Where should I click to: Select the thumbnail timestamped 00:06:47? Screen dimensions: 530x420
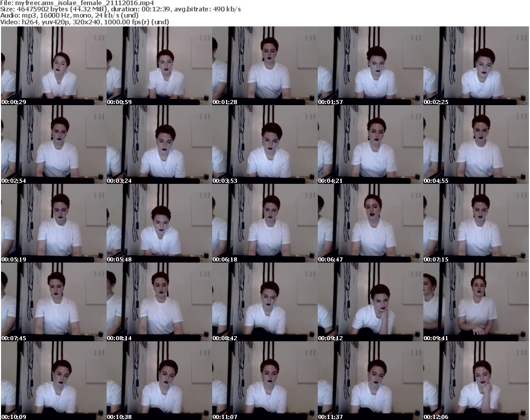(371, 224)
